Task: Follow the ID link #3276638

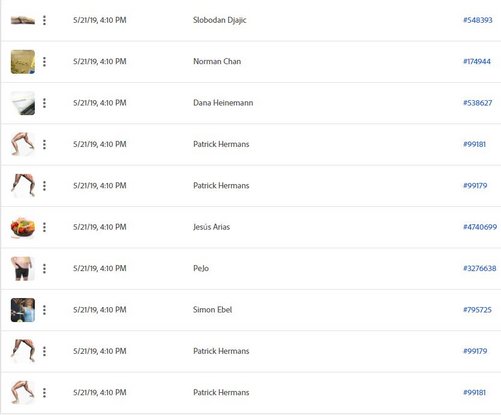Action: (480, 268)
